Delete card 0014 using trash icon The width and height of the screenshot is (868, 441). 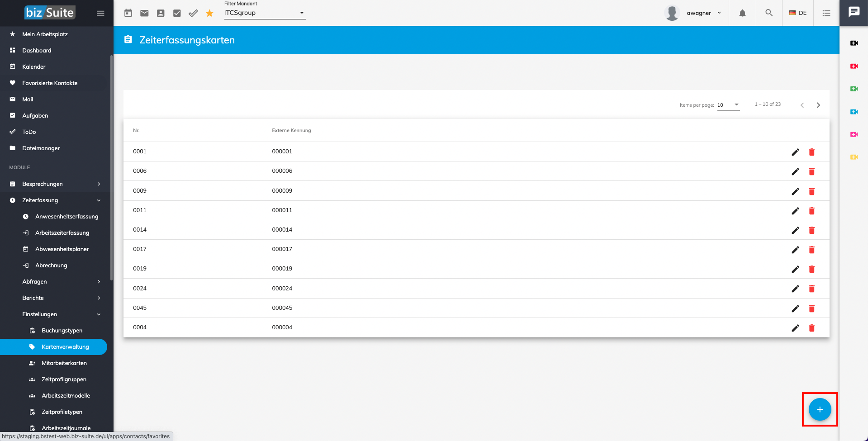(x=811, y=230)
